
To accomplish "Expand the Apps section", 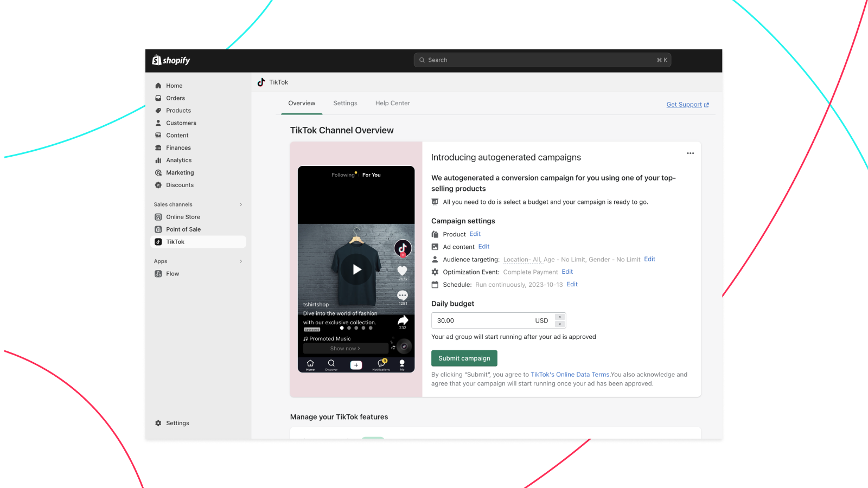I will [241, 261].
